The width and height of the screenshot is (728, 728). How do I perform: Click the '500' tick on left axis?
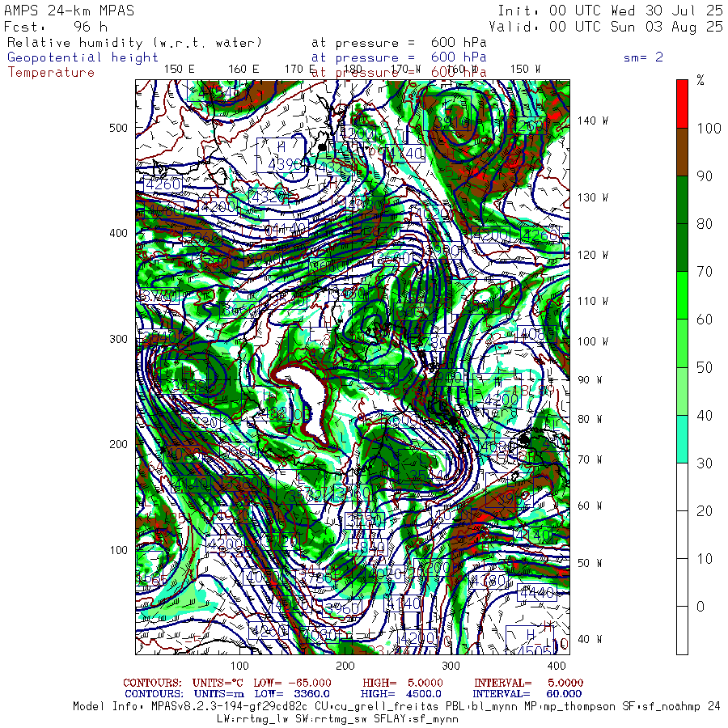118,128
